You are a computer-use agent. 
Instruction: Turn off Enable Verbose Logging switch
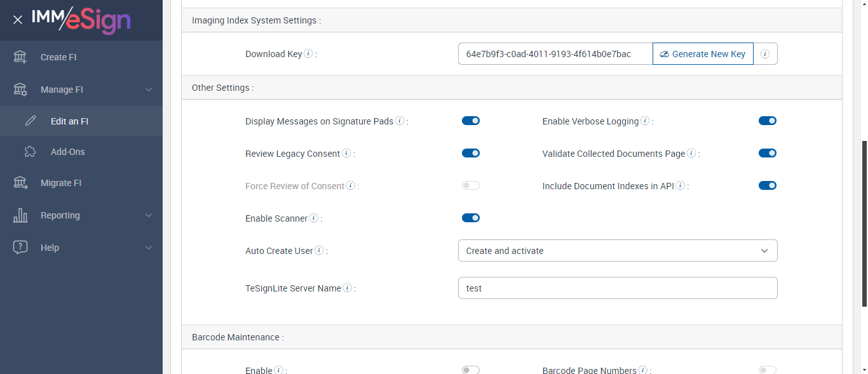click(x=768, y=121)
